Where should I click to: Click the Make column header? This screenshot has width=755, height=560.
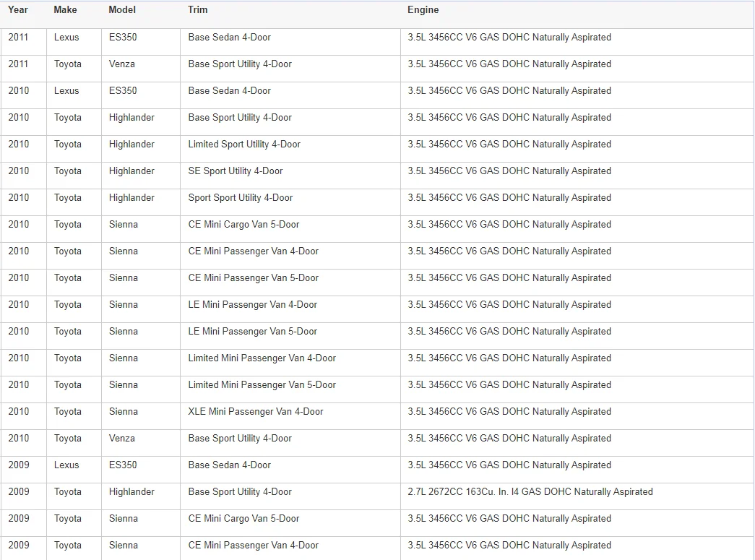click(x=65, y=9)
